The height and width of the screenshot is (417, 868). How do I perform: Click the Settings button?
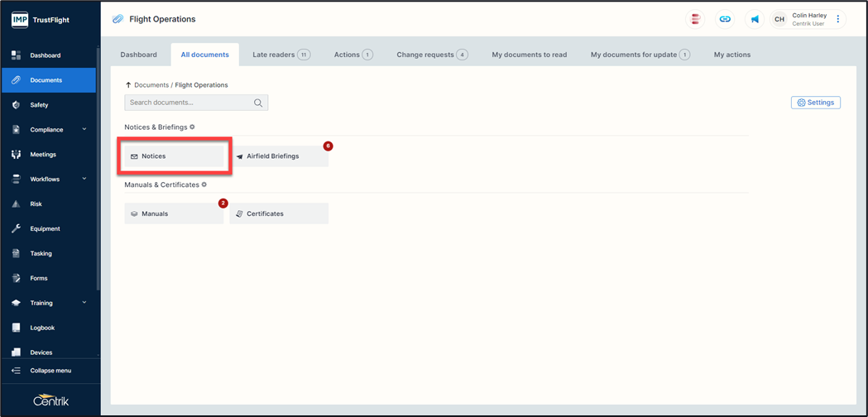816,103
